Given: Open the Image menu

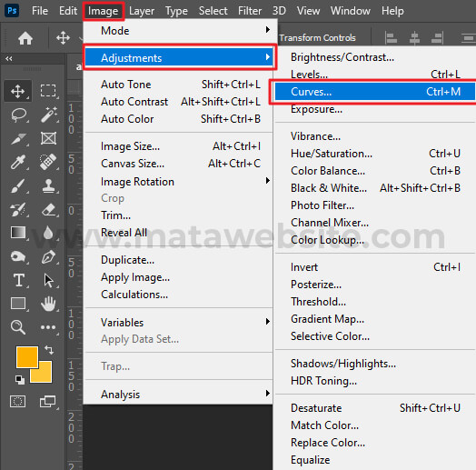Looking at the screenshot, I should (104, 11).
